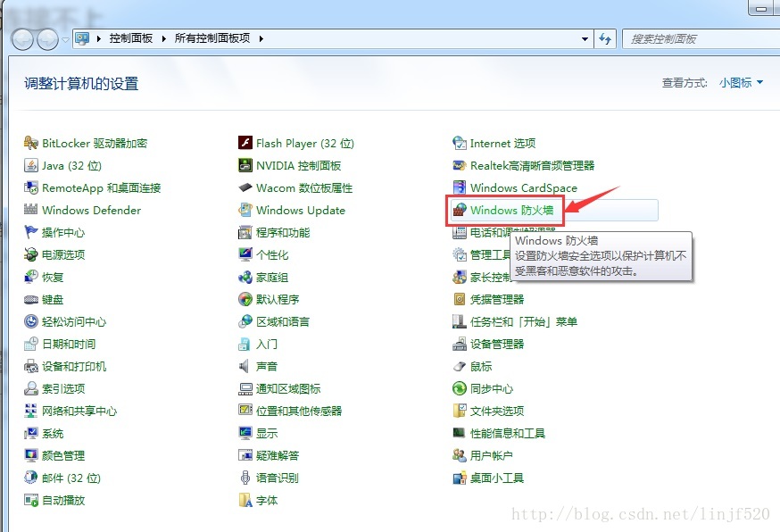
Task: Click the Forward navigation button
Action: [48, 39]
